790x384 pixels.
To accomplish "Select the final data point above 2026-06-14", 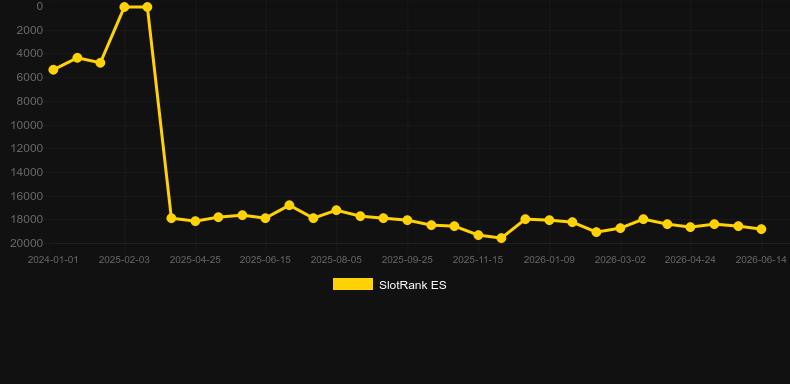I will [761, 229].
